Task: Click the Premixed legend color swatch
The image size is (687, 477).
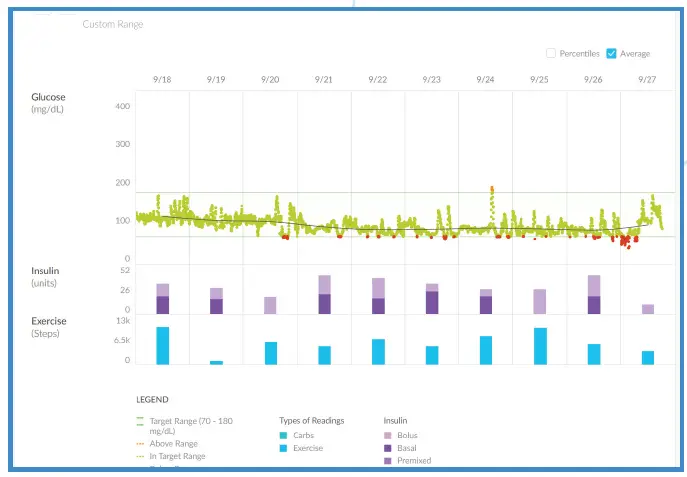Action: 387,461
